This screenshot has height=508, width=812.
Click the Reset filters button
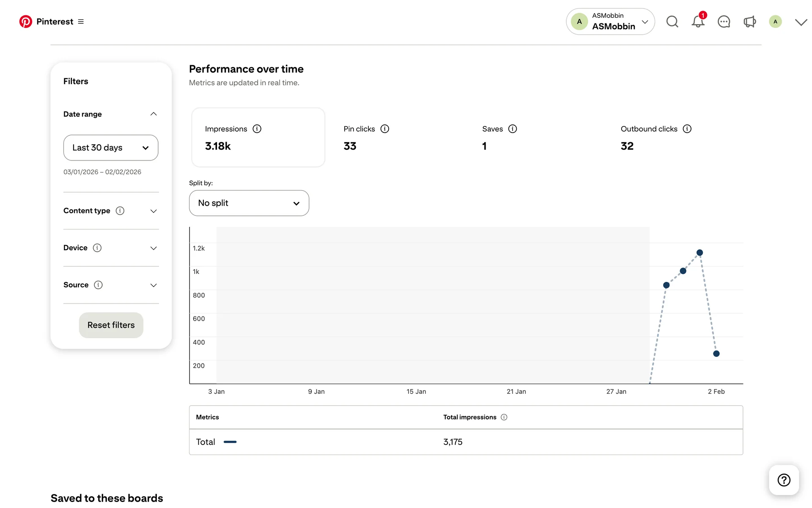tap(111, 325)
